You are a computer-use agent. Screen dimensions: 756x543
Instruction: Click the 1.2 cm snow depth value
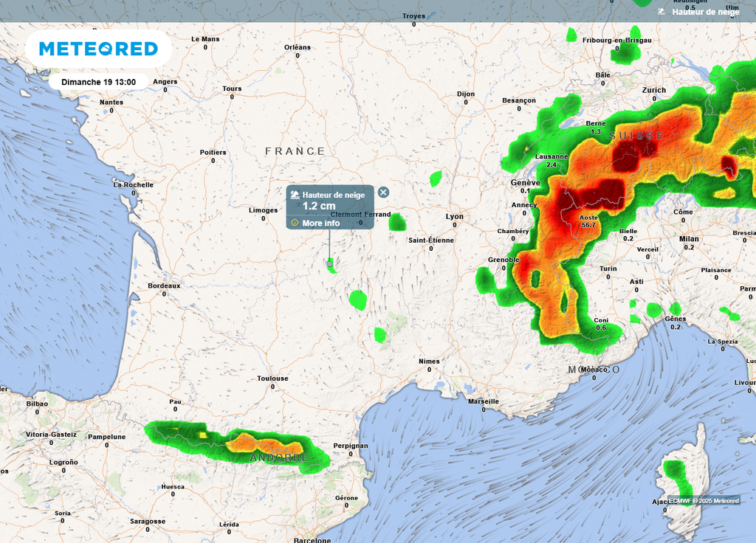319,206
